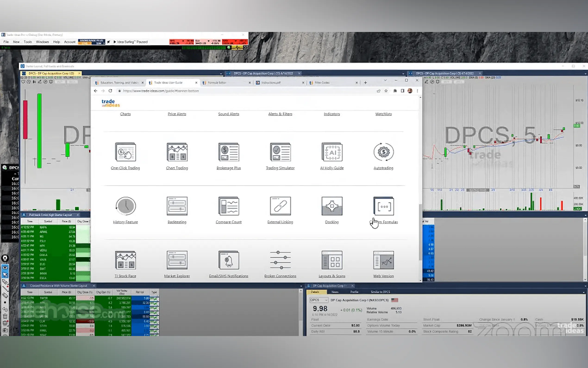Open the Custom Formulas guide icon
Image resolution: width=588 pixels, height=368 pixels.
383,206
